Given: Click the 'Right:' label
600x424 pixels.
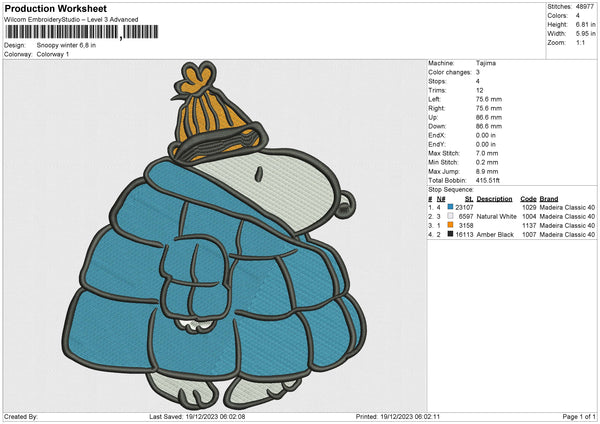Looking at the screenshot, I should 437,108.
